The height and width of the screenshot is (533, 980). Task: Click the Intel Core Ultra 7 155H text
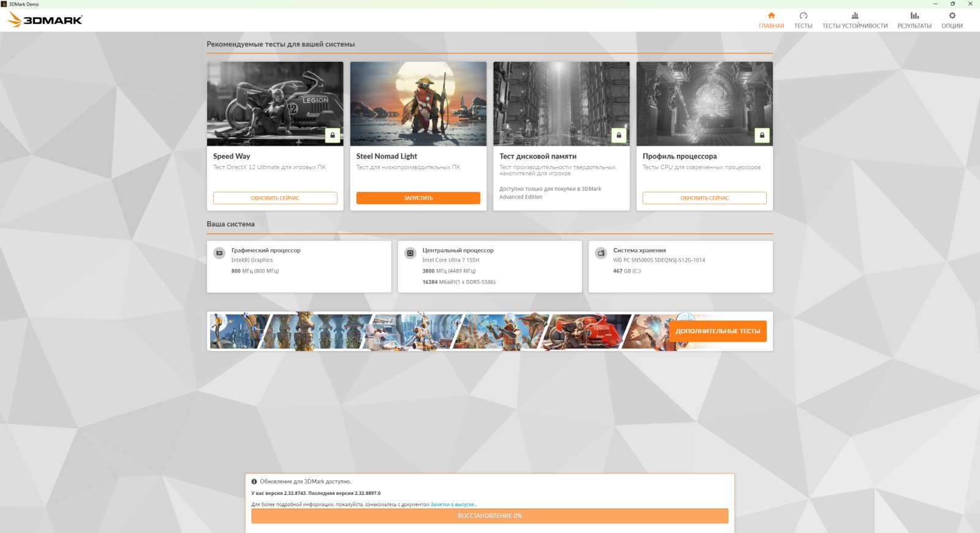coord(451,260)
